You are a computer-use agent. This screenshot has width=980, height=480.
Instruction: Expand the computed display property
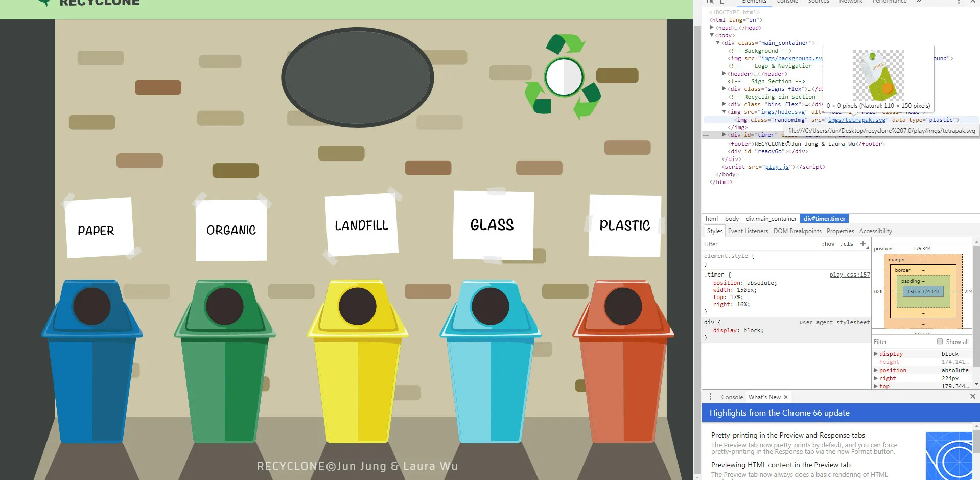(876, 354)
